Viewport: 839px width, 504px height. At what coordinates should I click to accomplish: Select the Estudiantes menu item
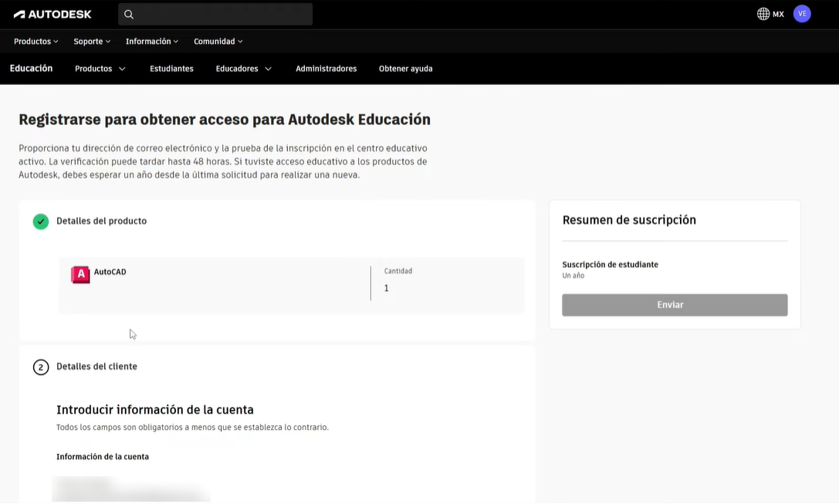pos(171,68)
